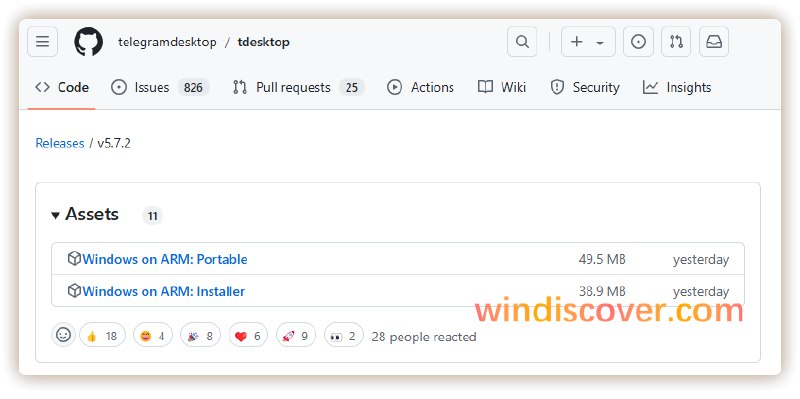Click the 49.5 MB file size

tap(602, 260)
